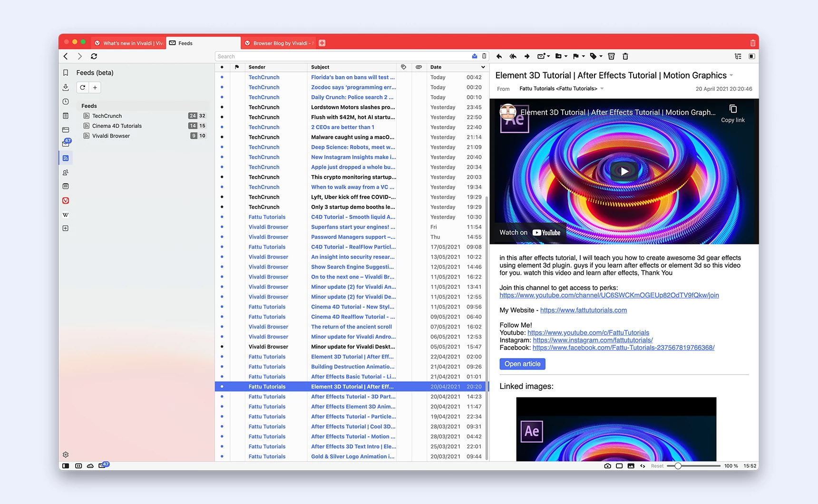
Task: Sort list by Subject column header
Action: pos(352,67)
